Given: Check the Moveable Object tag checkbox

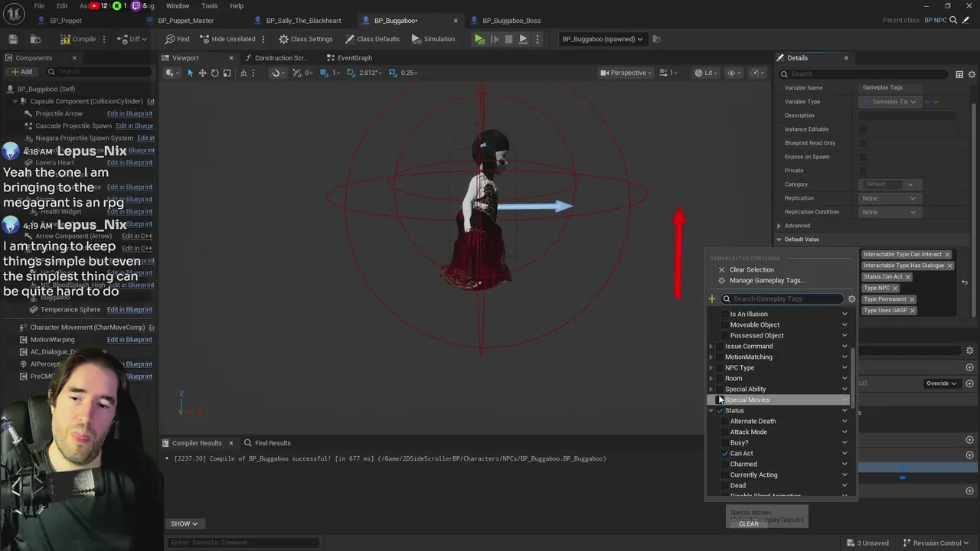Looking at the screenshot, I should (725, 325).
